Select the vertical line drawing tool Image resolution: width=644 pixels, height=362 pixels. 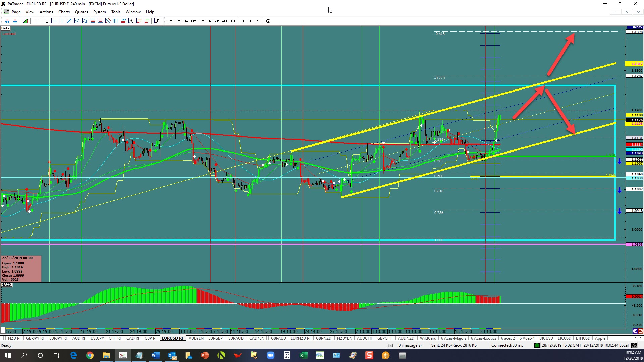click(61, 21)
